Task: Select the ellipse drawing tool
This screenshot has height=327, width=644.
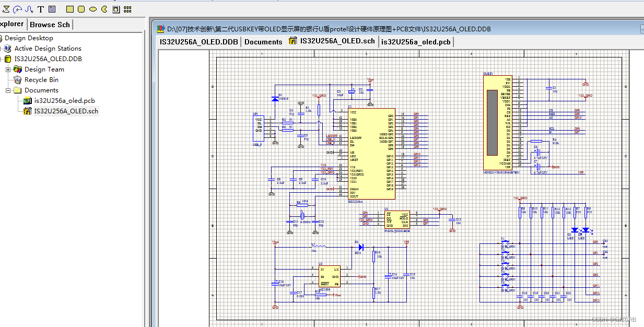Action: tap(93, 9)
